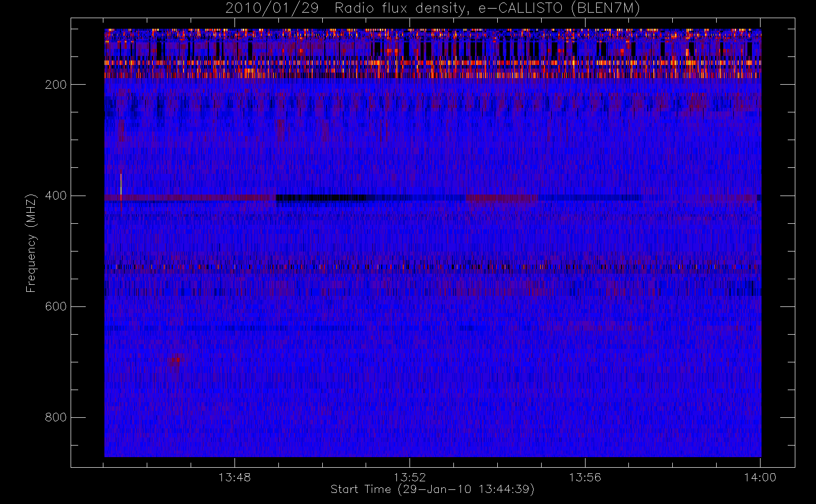
Task: Click the 13:52 time tick label
Action: [410, 477]
